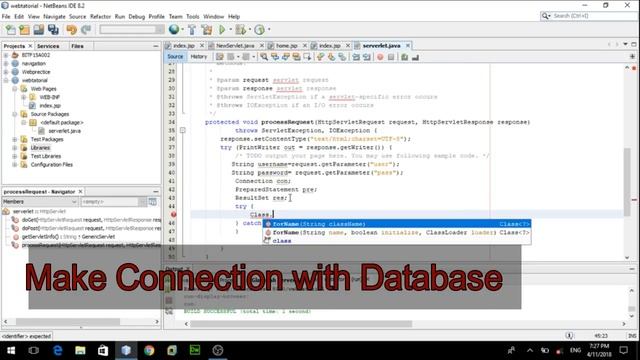This screenshot has width=640, height=360.
Task: Close the Projects tab
Action: [x=30, y=46]
